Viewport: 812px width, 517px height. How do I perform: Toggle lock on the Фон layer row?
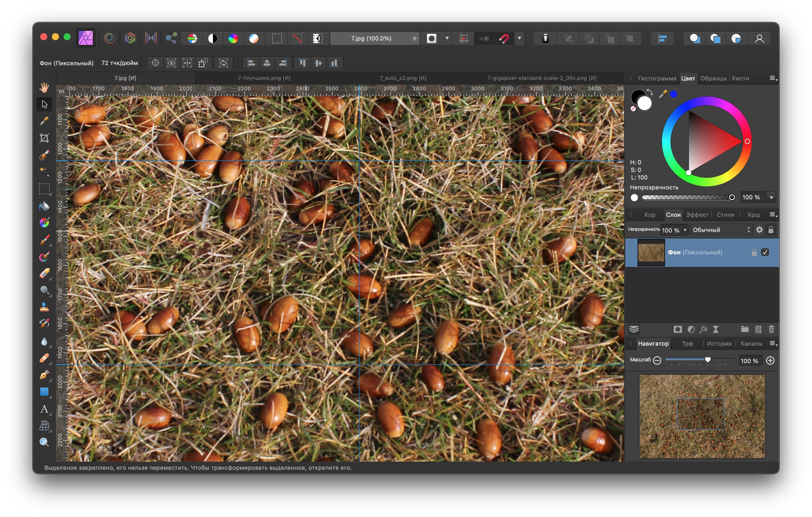[x=754, y=252]
